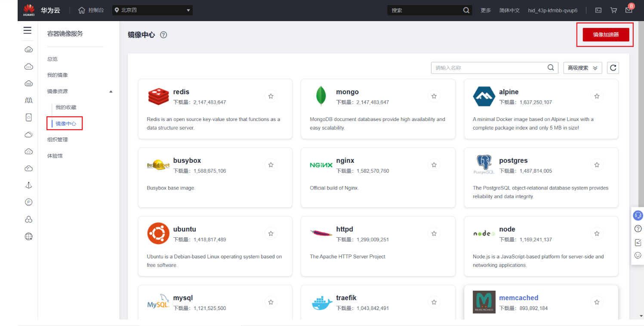Click the refresh icon button
Viewport: 644px width, 326px height.
pyautogui.click(x=613, y=68)
